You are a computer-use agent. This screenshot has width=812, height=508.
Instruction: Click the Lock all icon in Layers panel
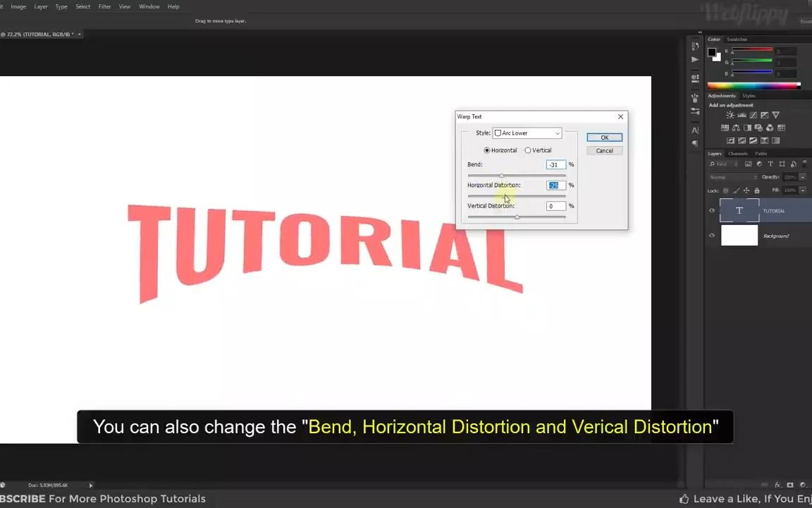(x=757, y=189)
